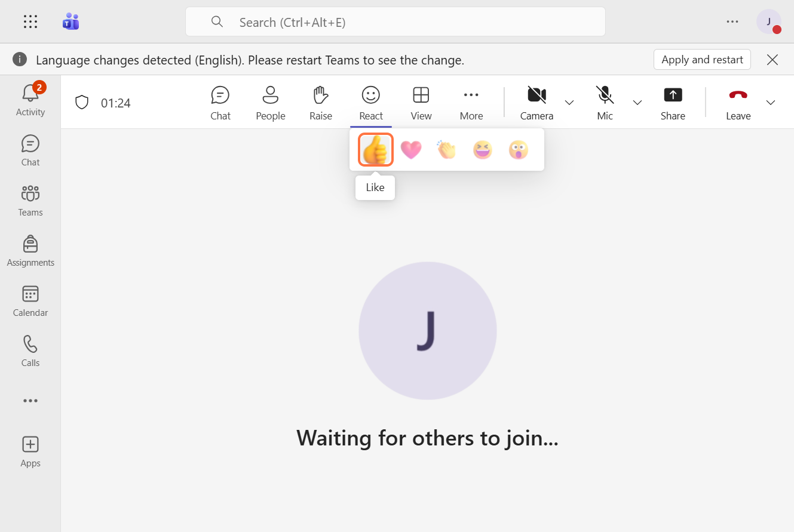Expand Camera options dropdown arrow
794x532 pixels.
point(569,103)
